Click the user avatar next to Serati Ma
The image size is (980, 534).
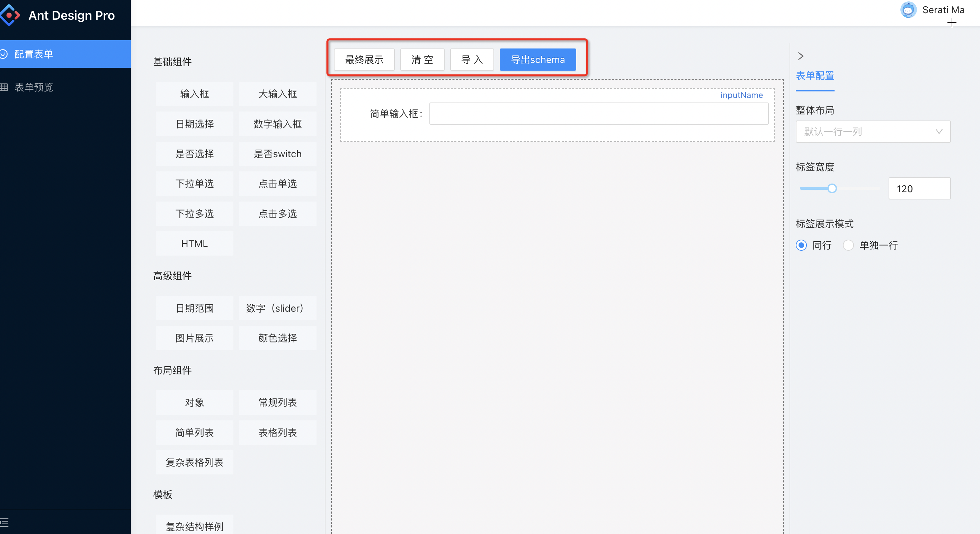pos(908,10)
